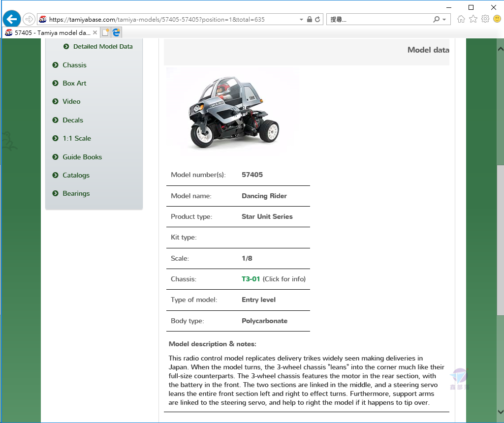The image size is (504, 423).
Task: Select the scale value 1/8
Action: pyautogui.click(x=247, y=259)
